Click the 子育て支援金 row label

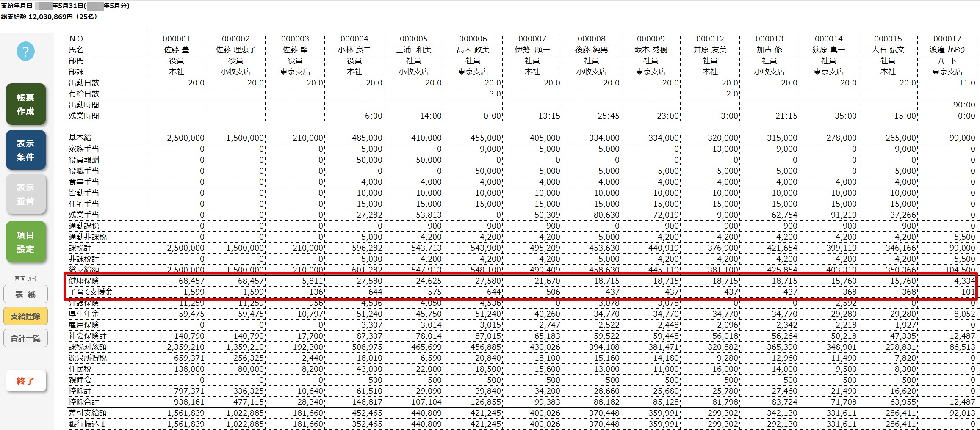91,292
